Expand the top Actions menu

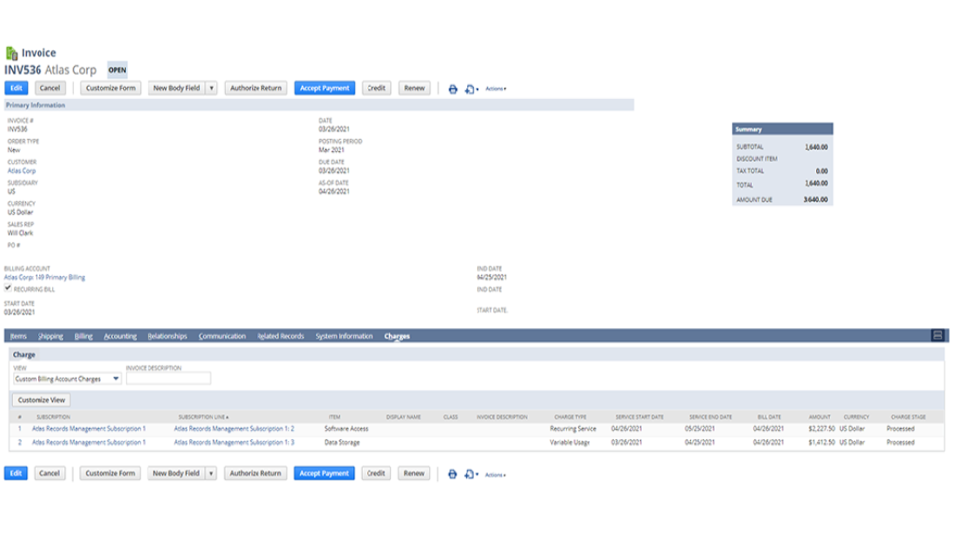pyautogui.click(x=496, y=89)
